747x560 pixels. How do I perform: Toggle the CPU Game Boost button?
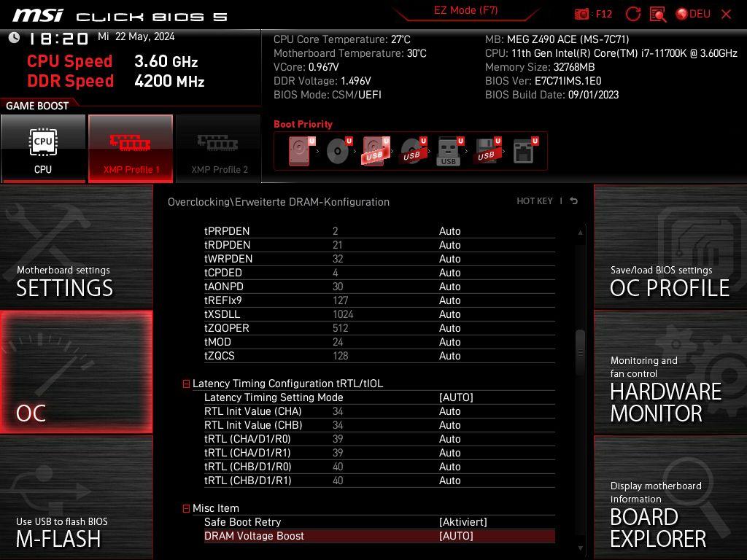(43, 149)
